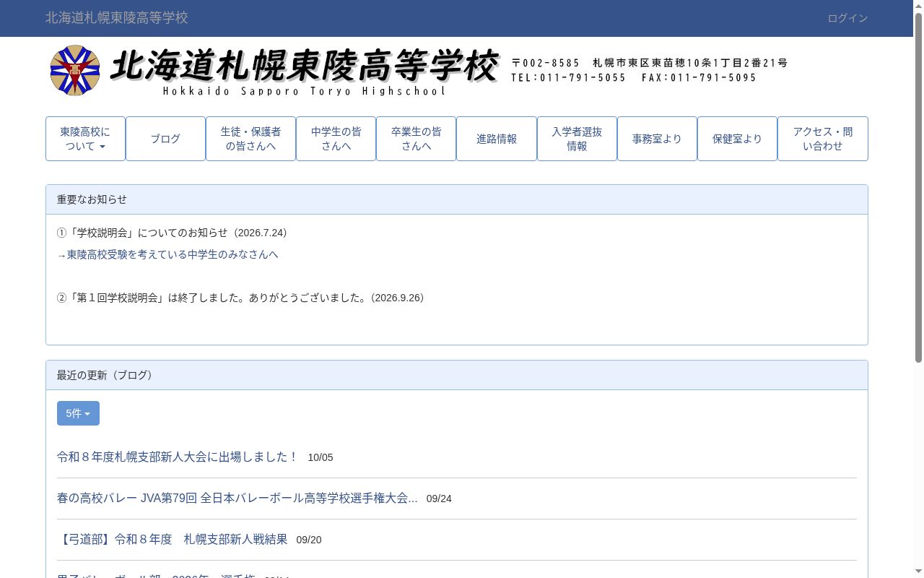Click the date 10/05 beside first post
Viewport: 924px width, 578px height.
coord(321,457)
